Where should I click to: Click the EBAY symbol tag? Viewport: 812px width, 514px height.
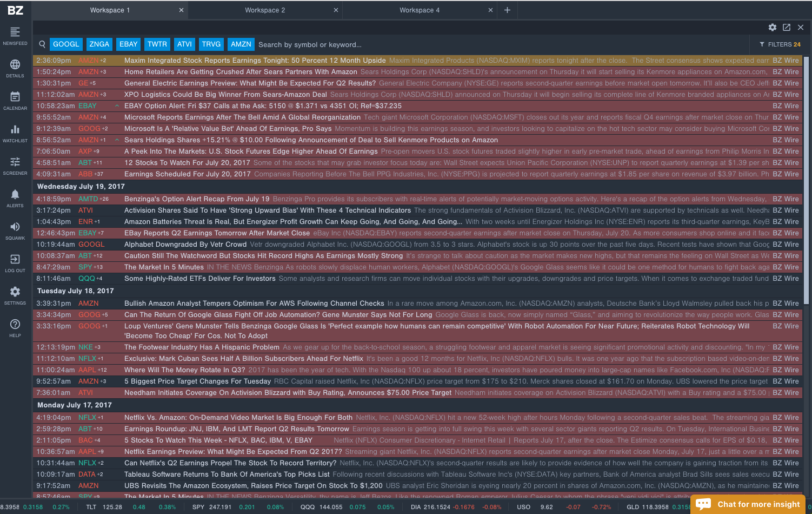[x=129, y=44]
